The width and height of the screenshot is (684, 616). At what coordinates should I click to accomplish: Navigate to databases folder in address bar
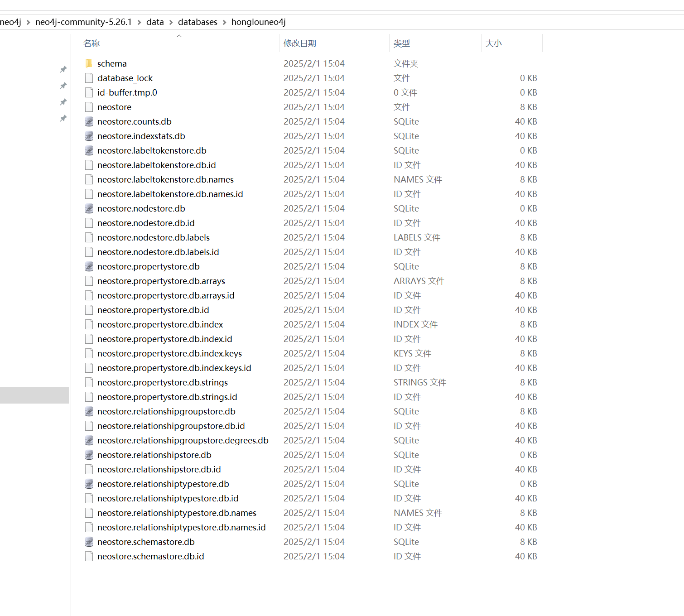[x=197, y=22]
